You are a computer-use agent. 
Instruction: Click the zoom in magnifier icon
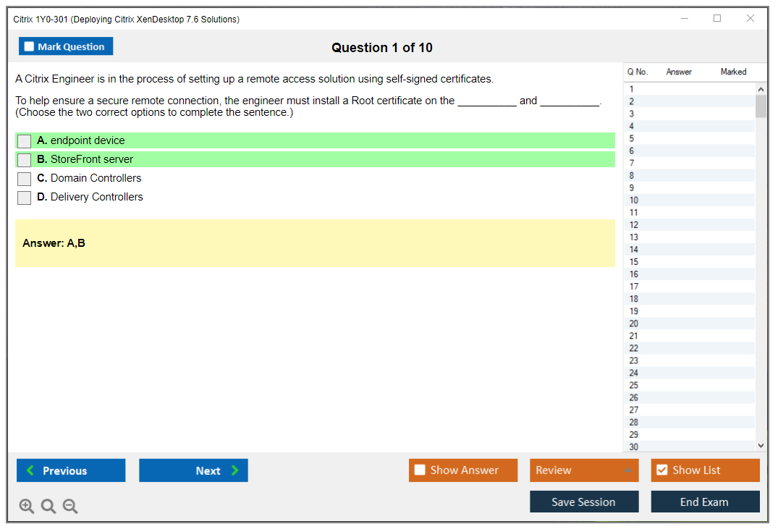click(27, 507)
